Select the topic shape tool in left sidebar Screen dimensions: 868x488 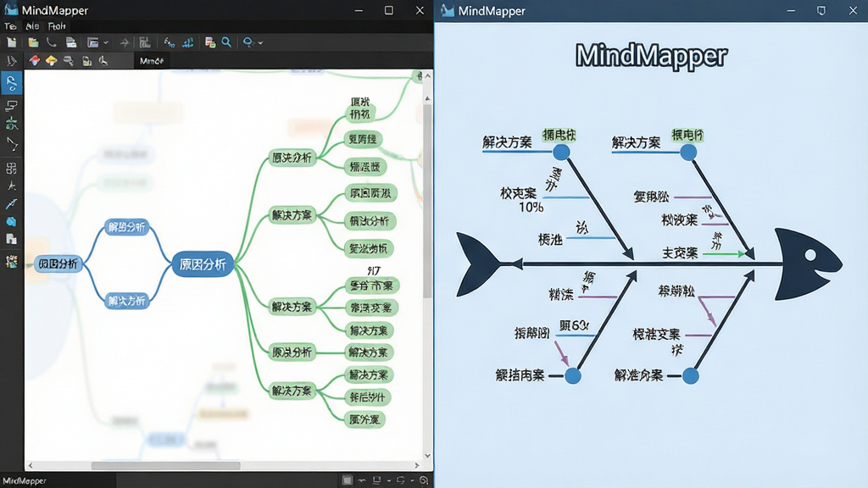click(x=12, y=105)
